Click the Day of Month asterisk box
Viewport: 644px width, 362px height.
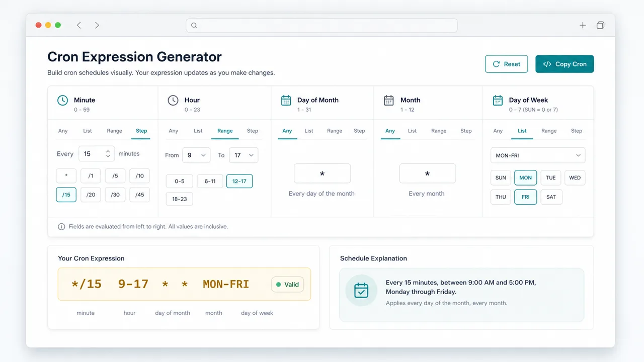tap(322, 173)
